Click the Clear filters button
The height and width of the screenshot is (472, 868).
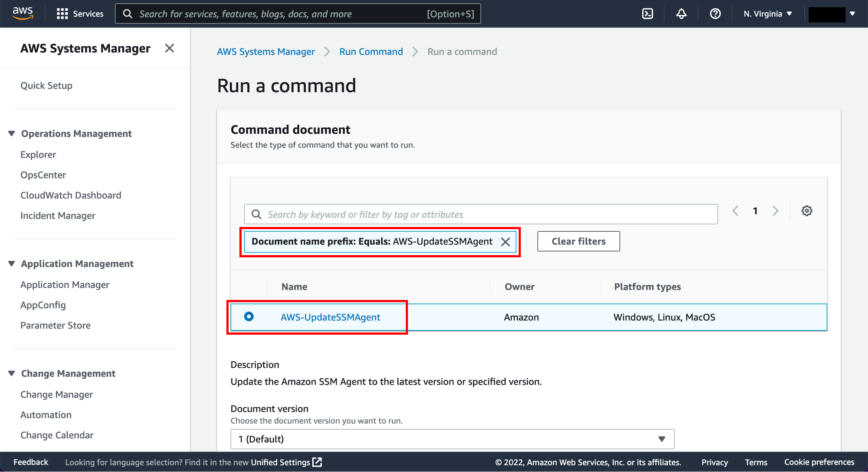pyautogui.click(x=577, y=240)
